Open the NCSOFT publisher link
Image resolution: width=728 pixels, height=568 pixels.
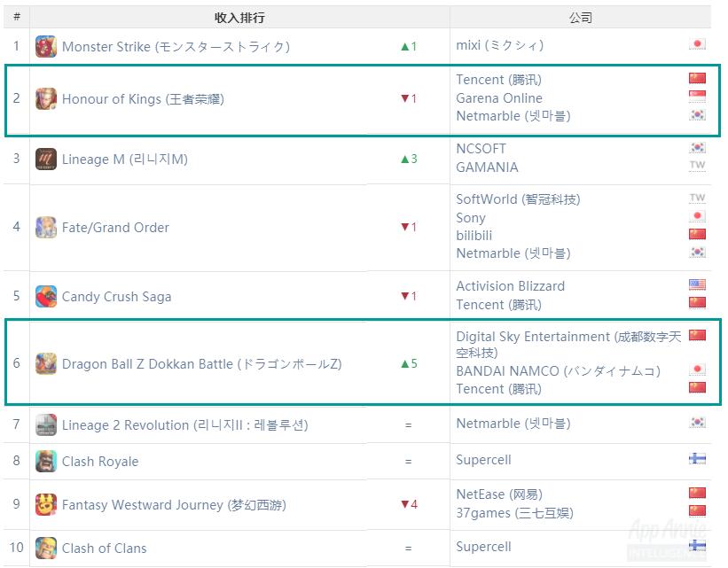coord(481,149)
